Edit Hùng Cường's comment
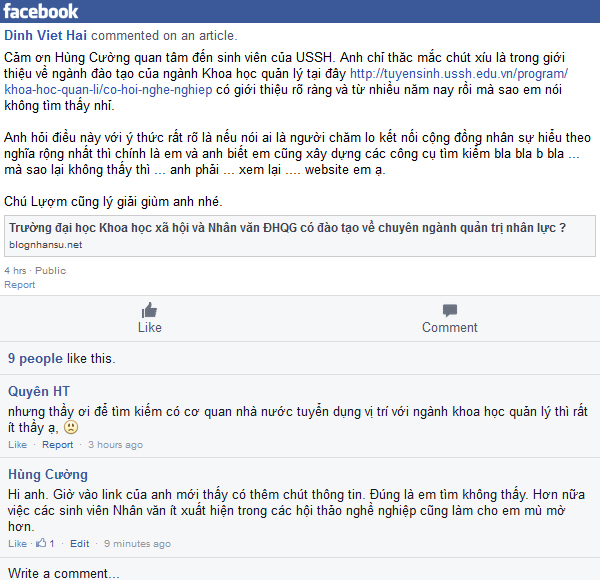600x580 pixels. click(80, 543)
